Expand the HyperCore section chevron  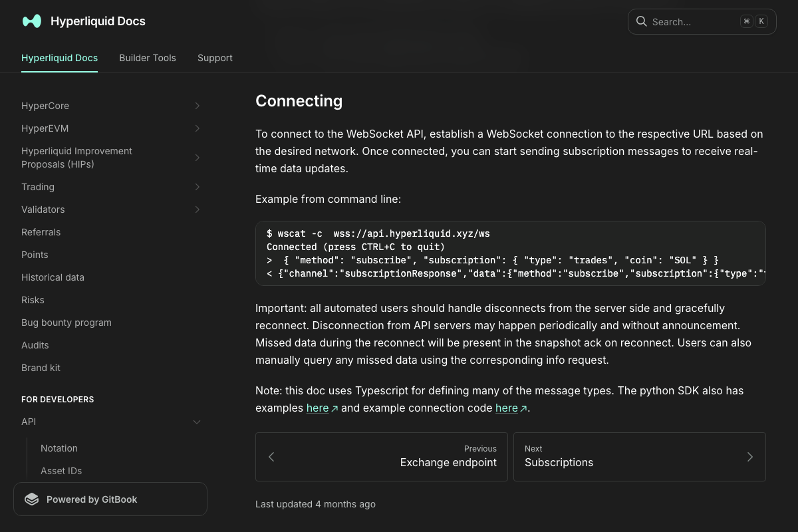198,106
